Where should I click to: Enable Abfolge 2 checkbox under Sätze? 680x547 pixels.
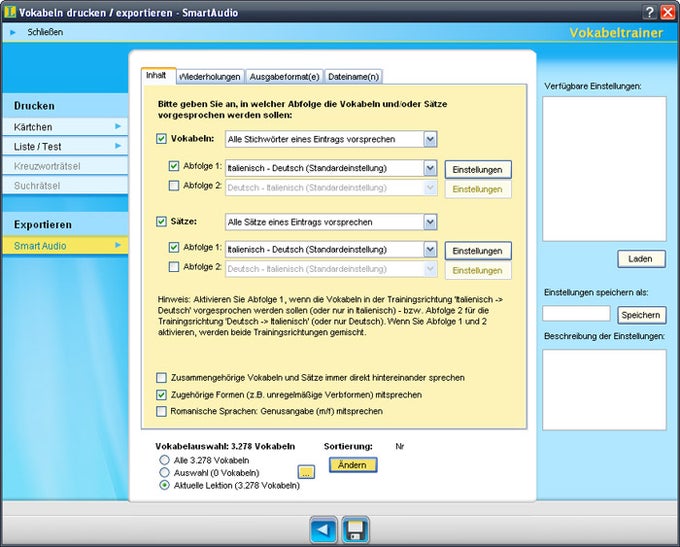pos(173,267)
